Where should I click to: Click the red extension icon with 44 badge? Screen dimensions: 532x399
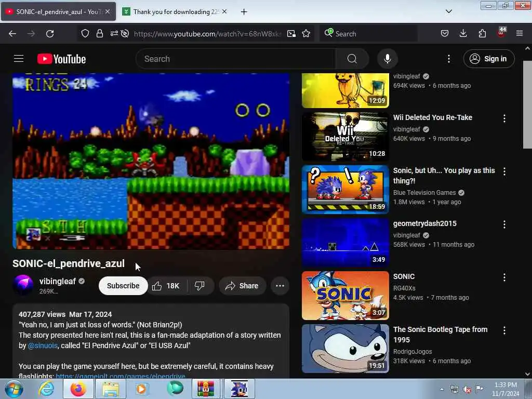point(501,33)
